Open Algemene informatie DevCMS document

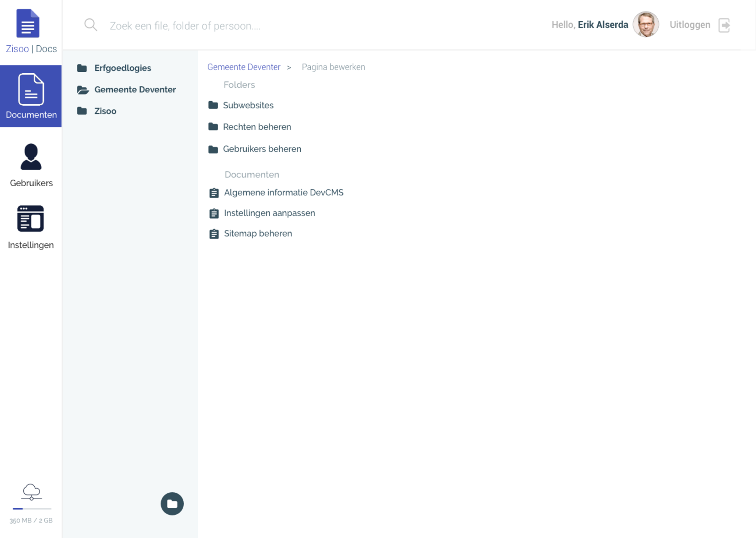click(283, 193)
